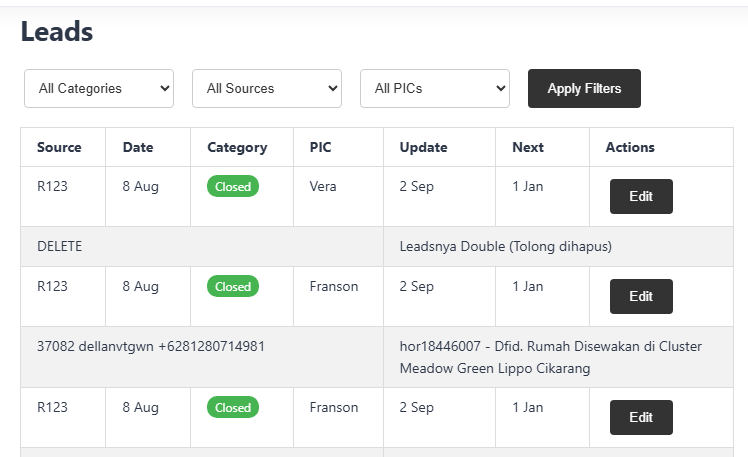Click the Actions column header
Screen dimensions: 748x457
point(630,147)
